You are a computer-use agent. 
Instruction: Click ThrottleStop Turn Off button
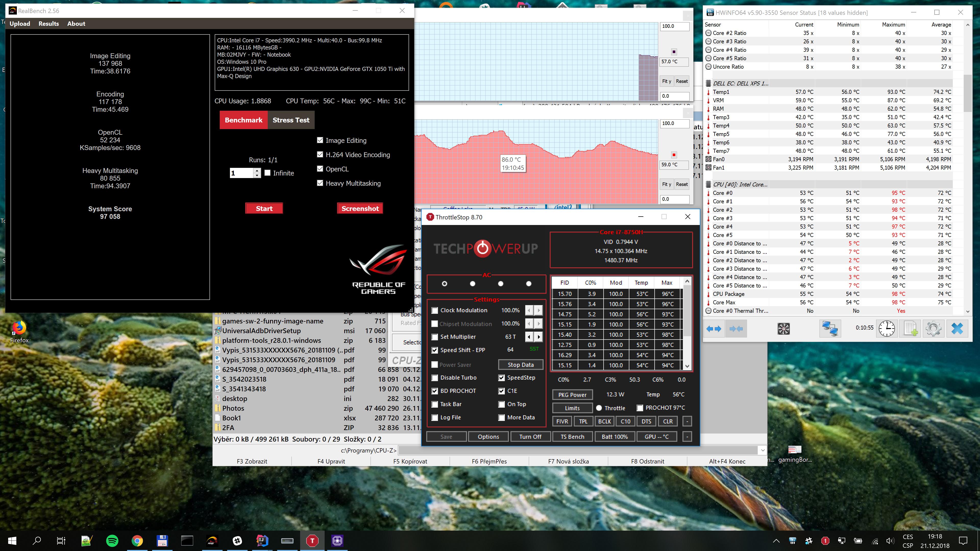pyautogui.click(x=530, y=436)
